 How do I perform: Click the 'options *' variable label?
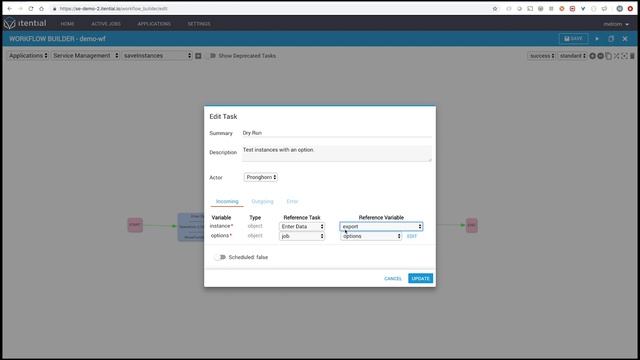[221, 236]
